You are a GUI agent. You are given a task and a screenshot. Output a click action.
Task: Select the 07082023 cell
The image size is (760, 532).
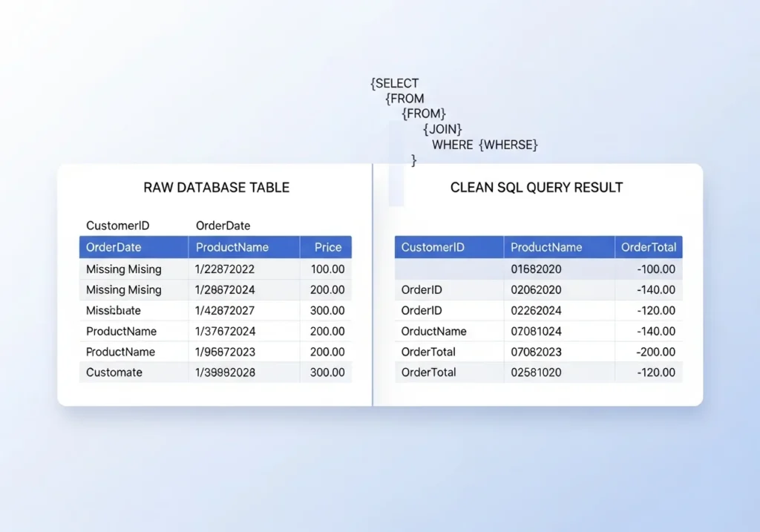click(536, 352)
